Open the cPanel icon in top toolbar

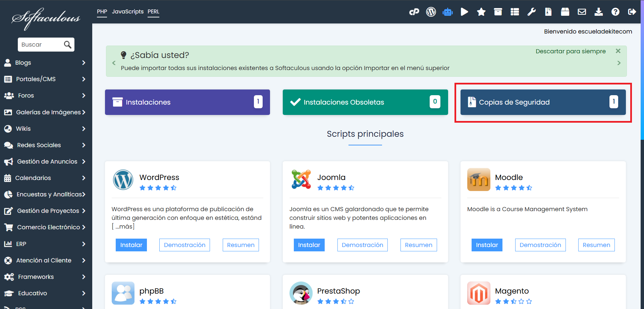click(x=414, y=12)
